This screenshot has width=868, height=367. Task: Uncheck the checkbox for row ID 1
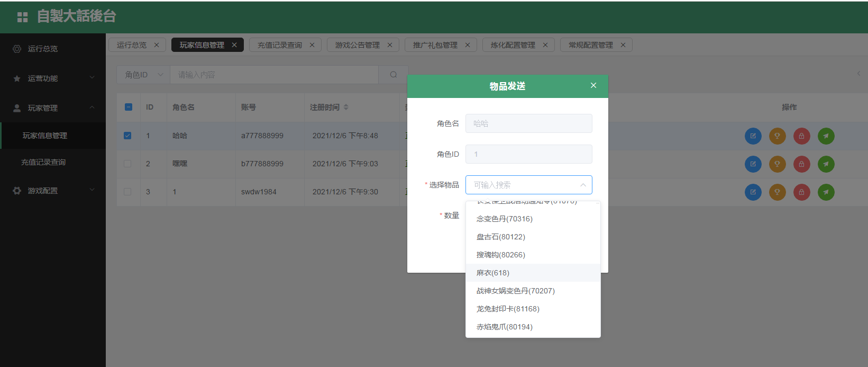pyautogui.click(x=127, y=136)
